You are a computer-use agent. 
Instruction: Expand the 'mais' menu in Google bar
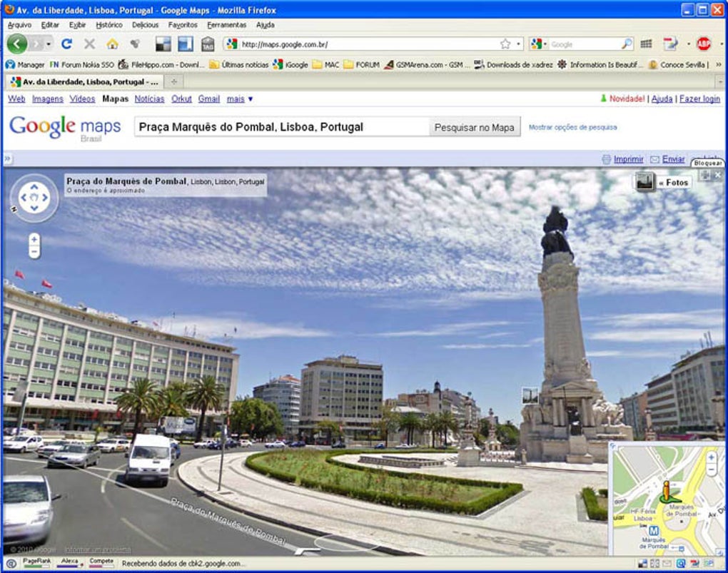[240, 99]
